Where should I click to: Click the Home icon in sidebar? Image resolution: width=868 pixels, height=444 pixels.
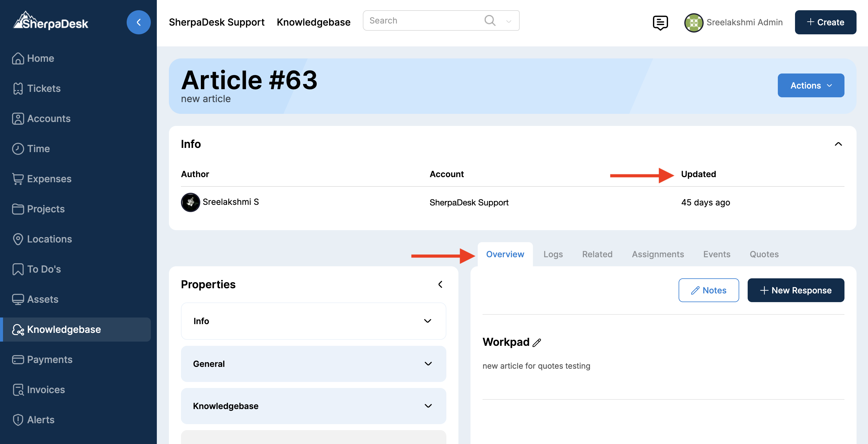point(18,58)
